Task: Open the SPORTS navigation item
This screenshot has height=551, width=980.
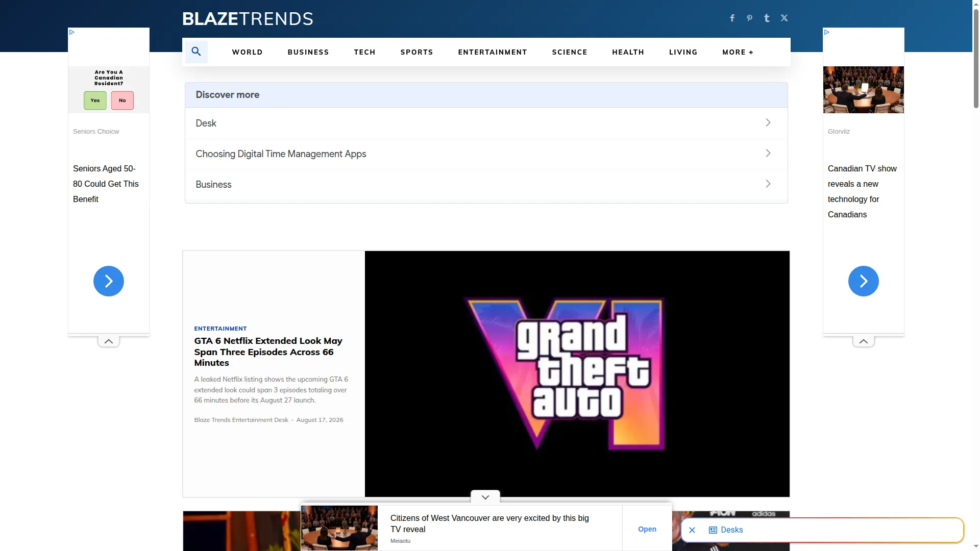Action: point(416,52)
